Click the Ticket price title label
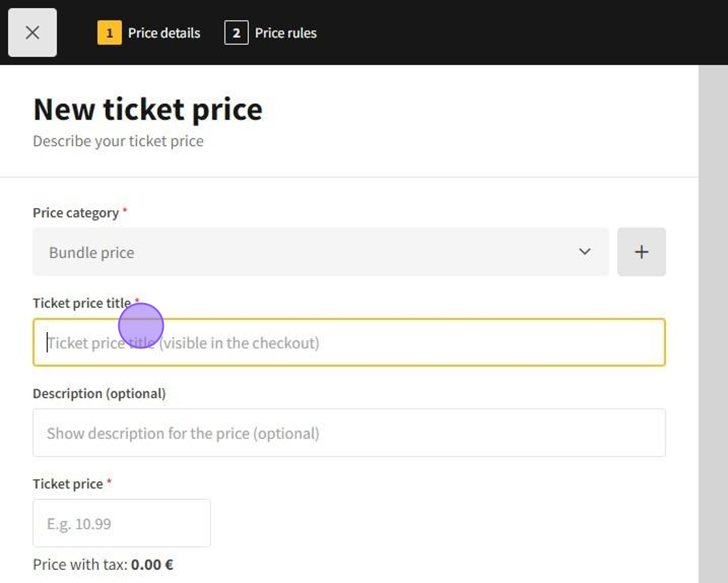The height and width of the screenshot is (583, 728). point(81,304)
